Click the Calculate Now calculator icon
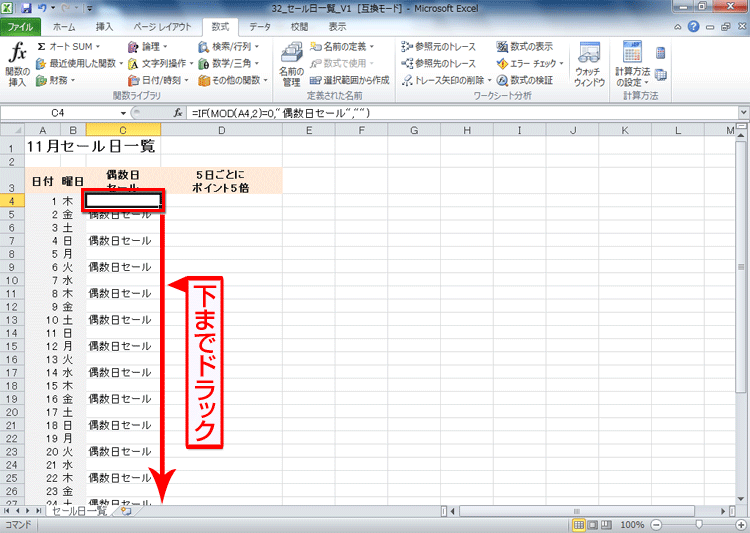 [661, 53]
